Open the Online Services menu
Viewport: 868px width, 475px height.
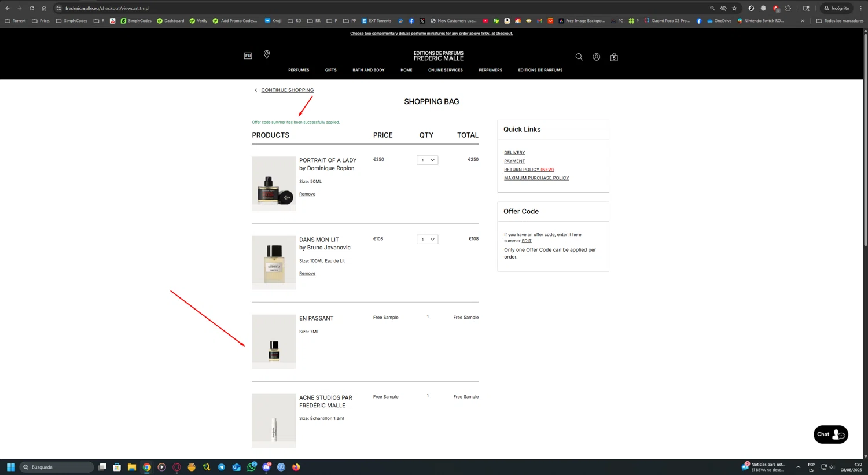(446, 70)
